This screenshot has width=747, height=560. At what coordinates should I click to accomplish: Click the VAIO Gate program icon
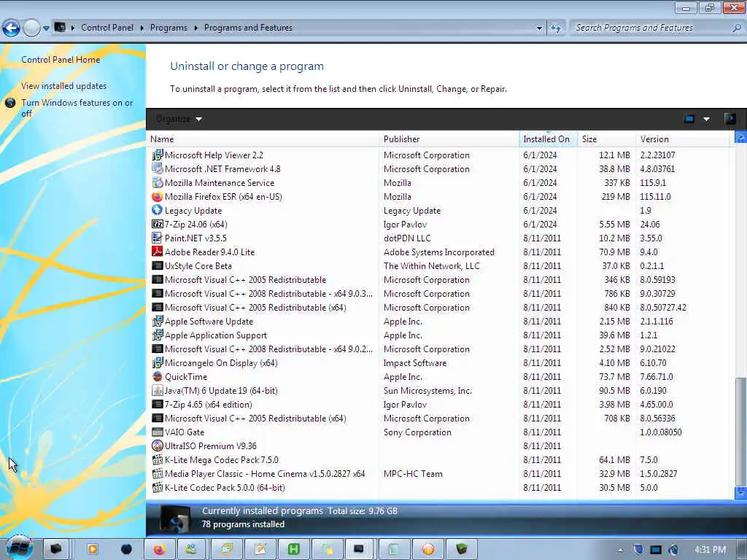158,432
